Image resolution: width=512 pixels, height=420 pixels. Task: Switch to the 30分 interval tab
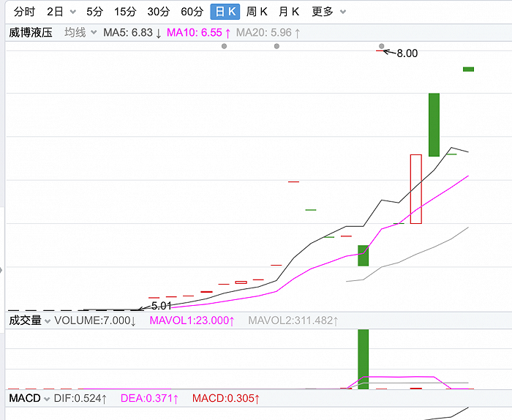point(159,12)
